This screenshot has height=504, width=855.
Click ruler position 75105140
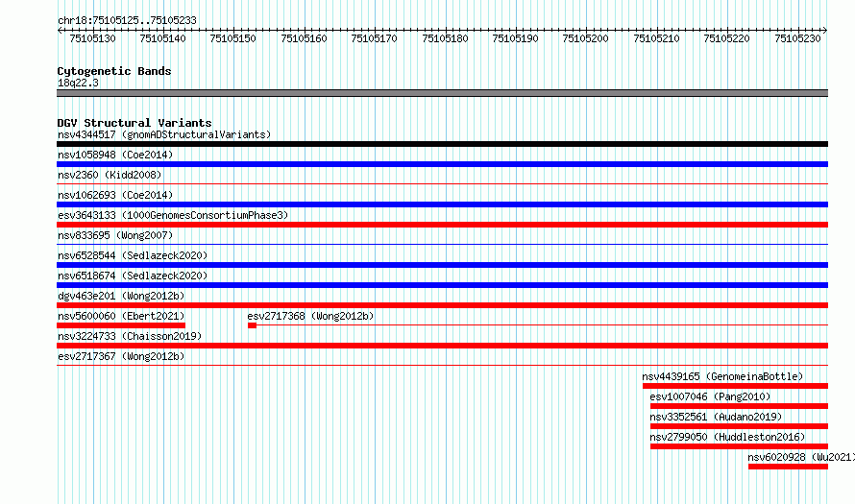[x=162, y=38]
